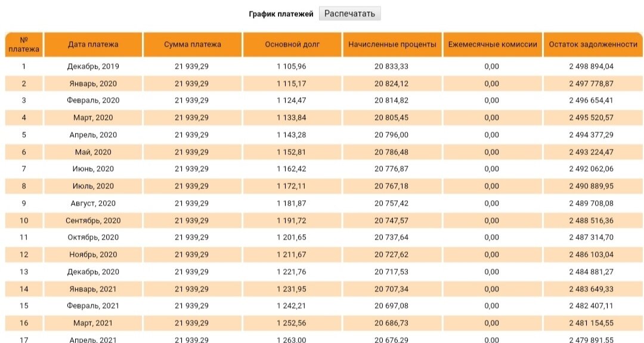Sort by the Дата платежа column header
The width and height of the screenshot is (644, 343).
pyautogui.click(x=94, y=43)
